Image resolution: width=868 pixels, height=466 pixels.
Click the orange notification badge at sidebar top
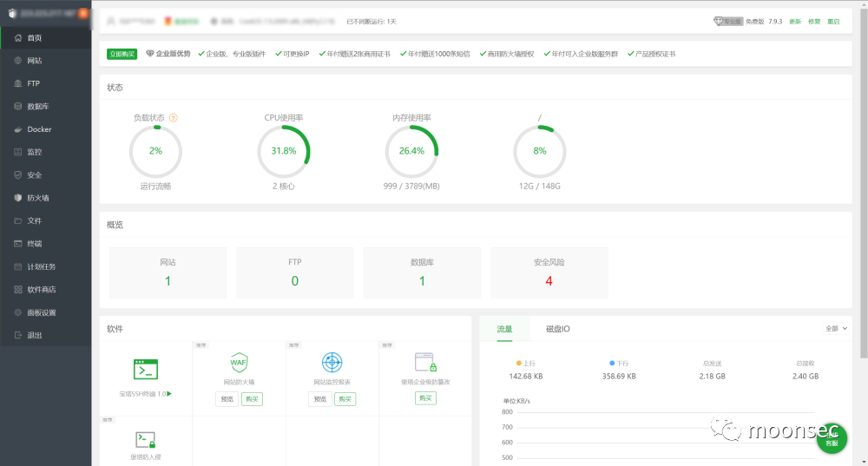(x=83, y=13)
